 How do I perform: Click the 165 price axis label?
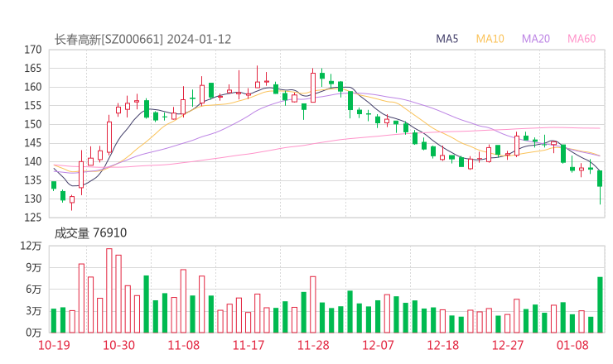(33, 69)
